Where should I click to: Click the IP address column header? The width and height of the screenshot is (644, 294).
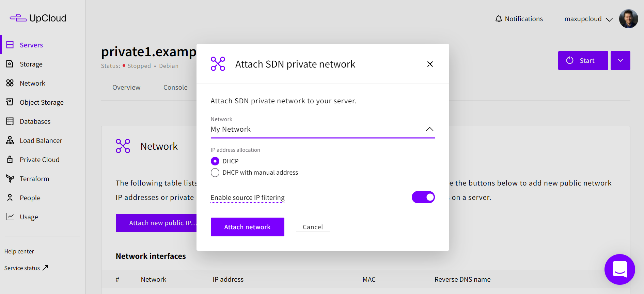click(228, 279)
